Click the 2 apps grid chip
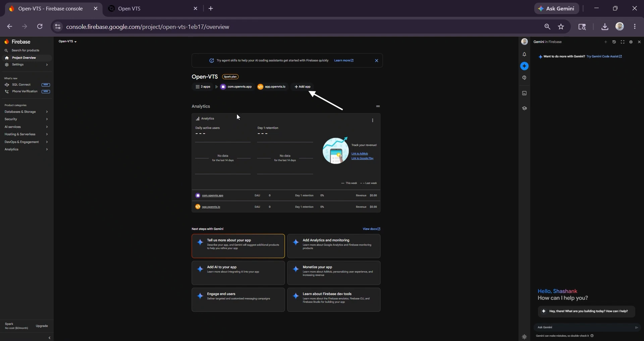Screen dimensions: 644x341 (x=203, y=87)
